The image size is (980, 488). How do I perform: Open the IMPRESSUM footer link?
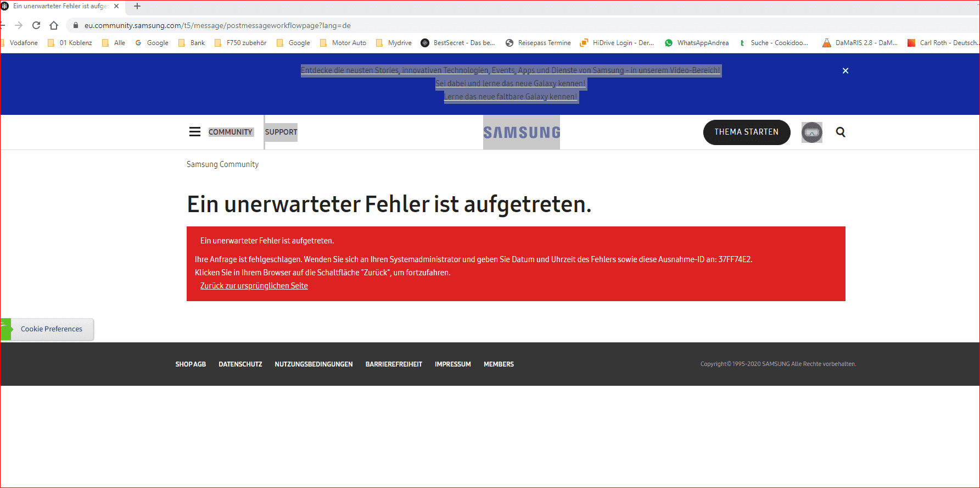tap(453, 364)
